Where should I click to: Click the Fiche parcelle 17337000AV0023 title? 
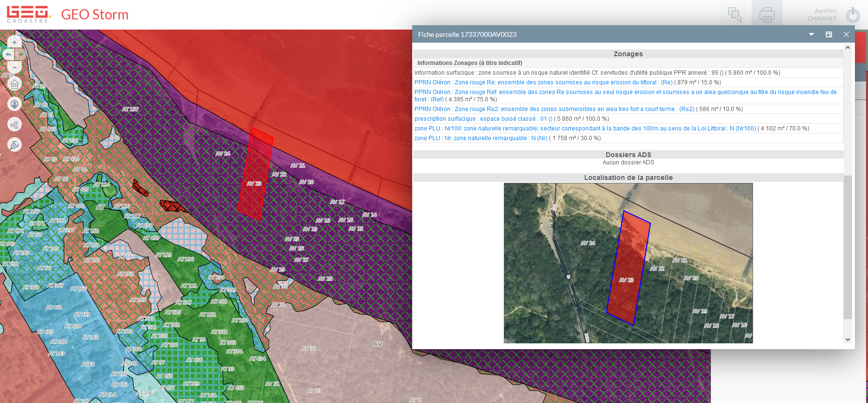[x=467, y=34]
